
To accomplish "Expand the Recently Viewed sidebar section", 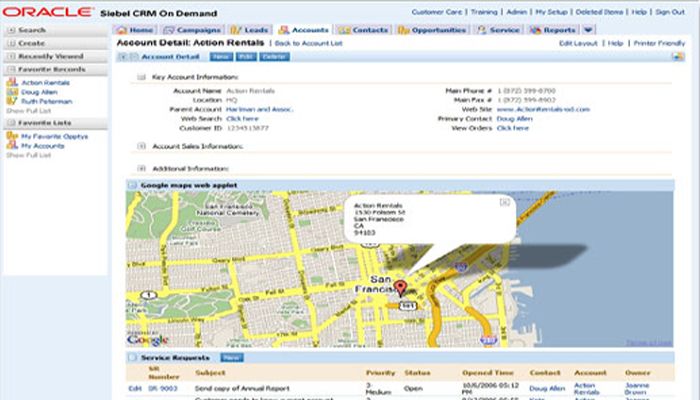I will tap(11, 56).
